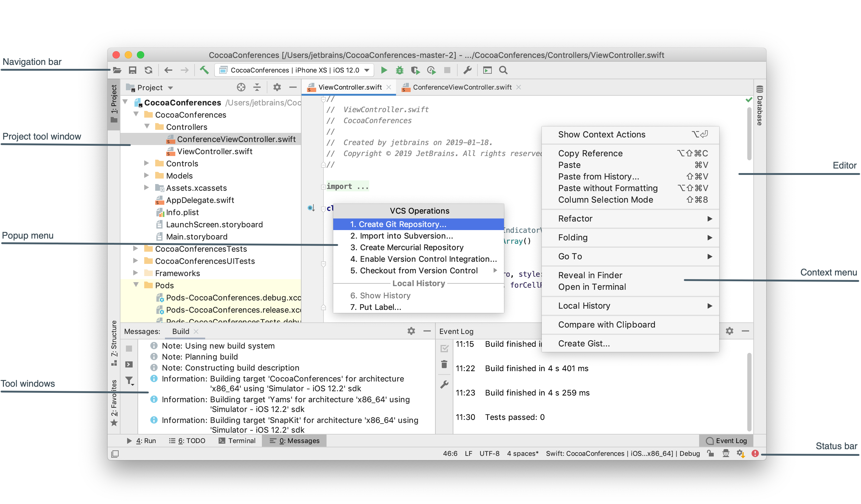The height and width of the screenshot is (504, 861).
Task: Toggle tool window buttons at status bar corner
Action: pyautogui.click(x=115, y=454)
